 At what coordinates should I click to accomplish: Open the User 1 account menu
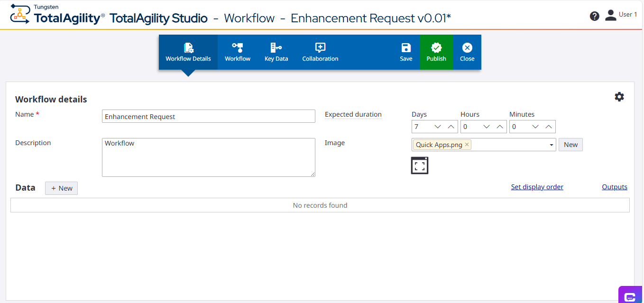tap(621, 15)
